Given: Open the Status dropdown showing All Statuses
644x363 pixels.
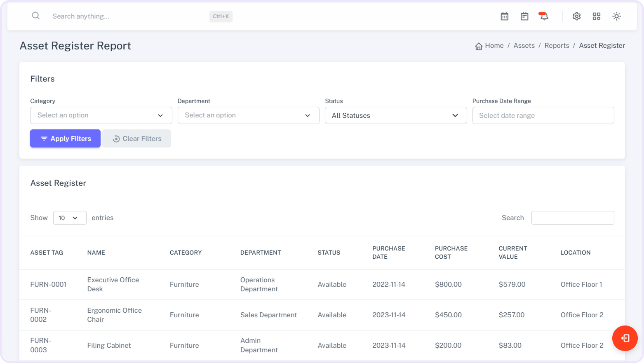Looking at the screenshot, I should click(395, 115).
